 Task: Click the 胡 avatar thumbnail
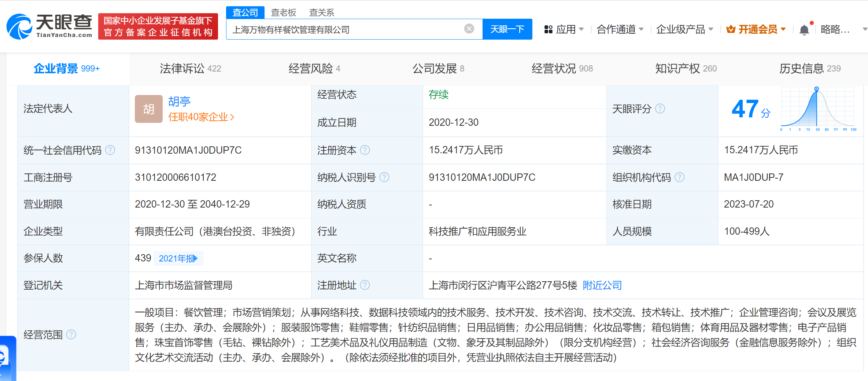[148, 109]
